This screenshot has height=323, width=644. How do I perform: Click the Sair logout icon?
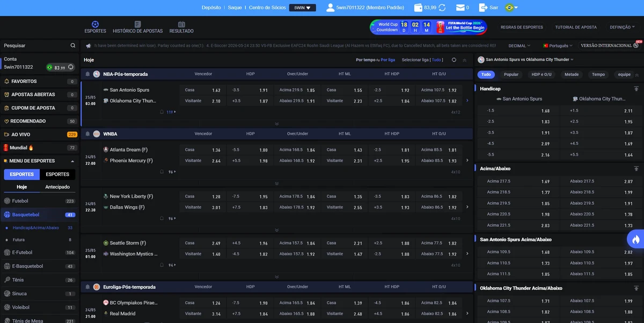click(x=482, y=8)
